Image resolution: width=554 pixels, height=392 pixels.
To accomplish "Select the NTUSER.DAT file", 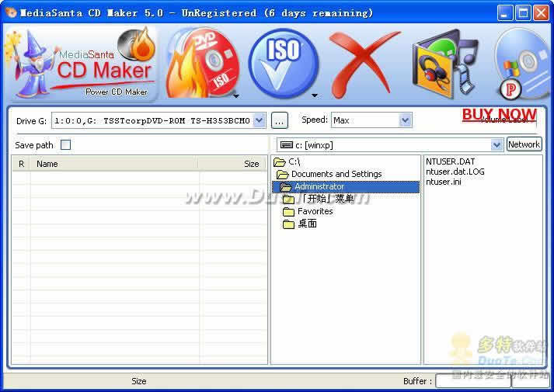I will click(450, 161).
